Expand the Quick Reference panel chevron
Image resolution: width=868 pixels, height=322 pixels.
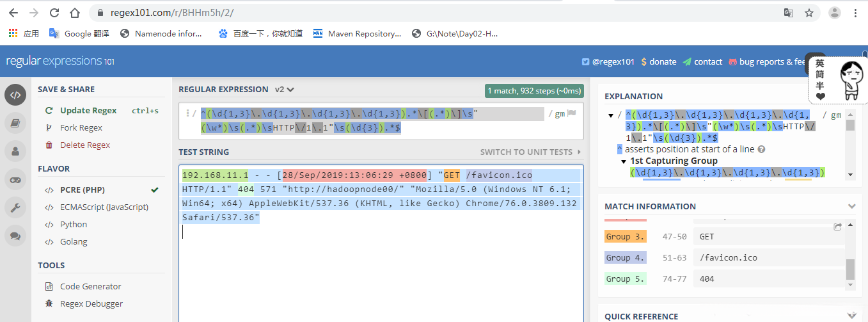(x=851, y=315)
